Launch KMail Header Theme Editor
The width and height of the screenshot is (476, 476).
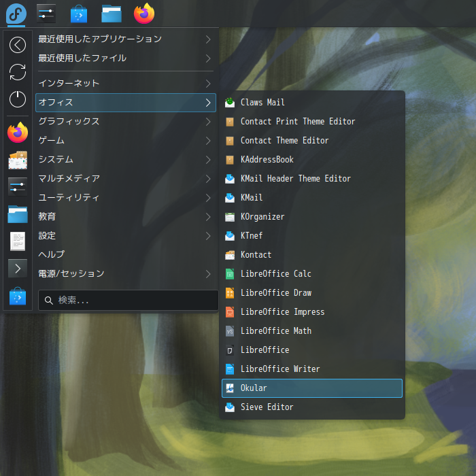coord(312,178)
